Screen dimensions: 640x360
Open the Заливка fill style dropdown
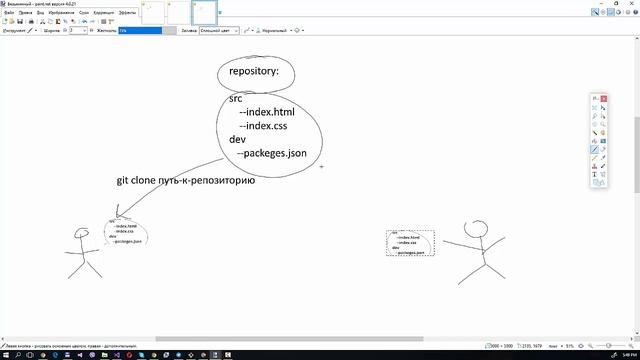[219, 31]
